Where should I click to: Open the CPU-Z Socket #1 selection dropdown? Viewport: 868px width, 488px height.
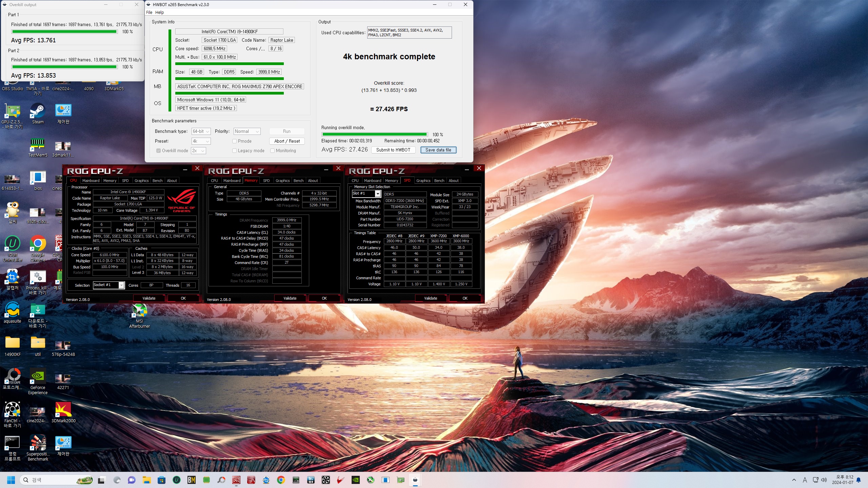(109, 285)
